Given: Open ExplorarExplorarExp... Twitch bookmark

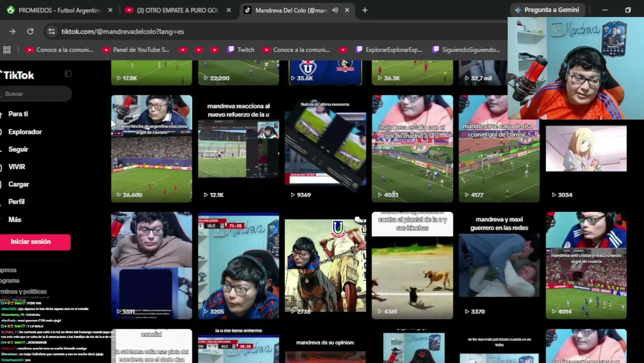Looking at the screenshot, I should tap(389, 50).
